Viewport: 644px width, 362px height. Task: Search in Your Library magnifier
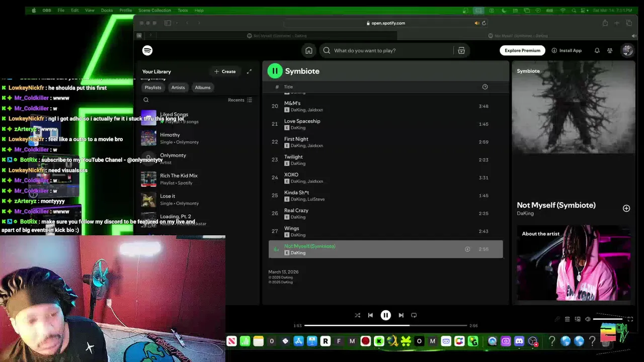click(x=146, y=100)
